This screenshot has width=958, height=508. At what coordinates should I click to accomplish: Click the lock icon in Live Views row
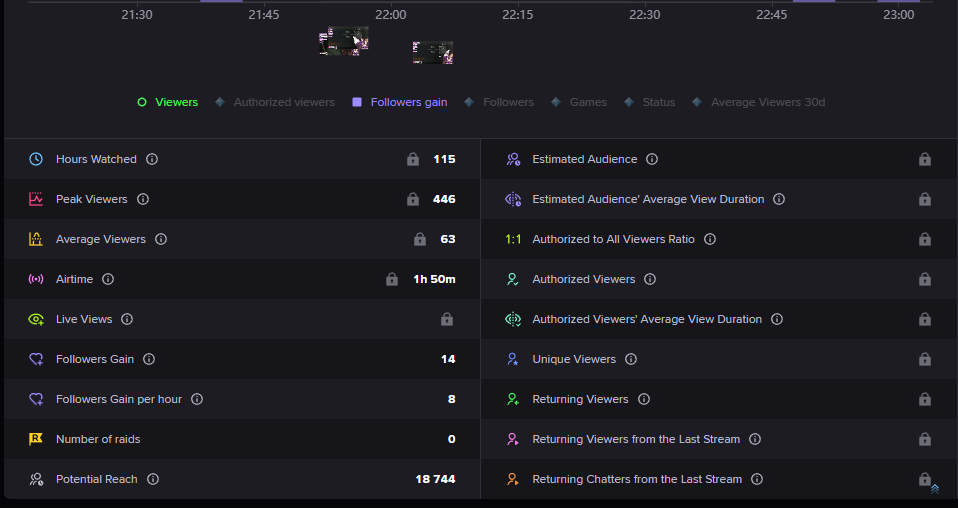point(447,319)
